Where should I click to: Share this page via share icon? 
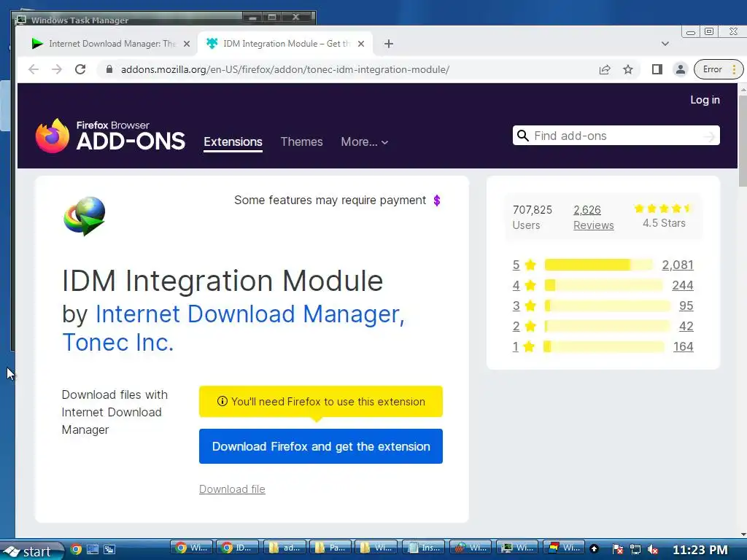[605, 69]
